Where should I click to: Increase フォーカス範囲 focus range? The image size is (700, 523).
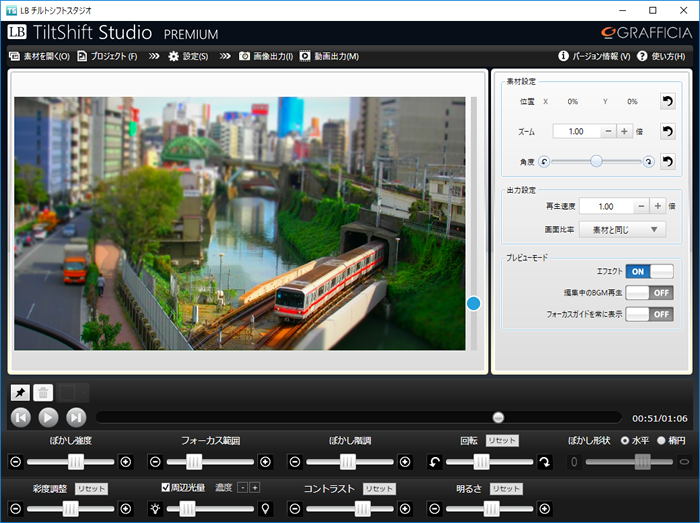(266, 462)
